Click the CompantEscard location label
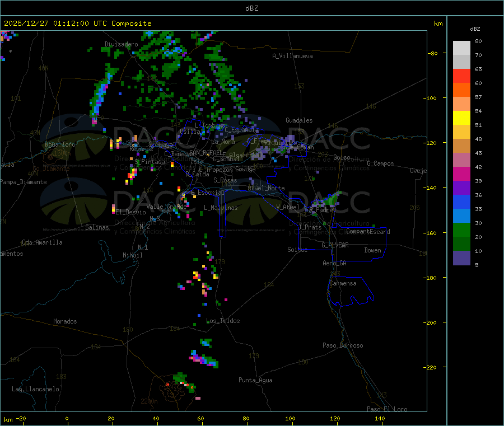Viewport: 504px width, 426px height. (x=368, y=232)
